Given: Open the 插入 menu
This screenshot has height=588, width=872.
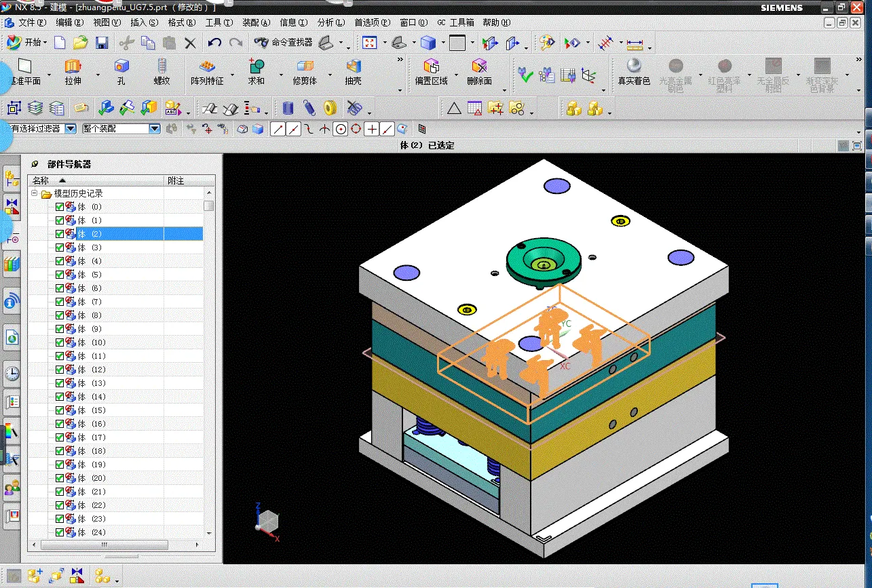Looking at the screenshot, I should coord(144,22).
